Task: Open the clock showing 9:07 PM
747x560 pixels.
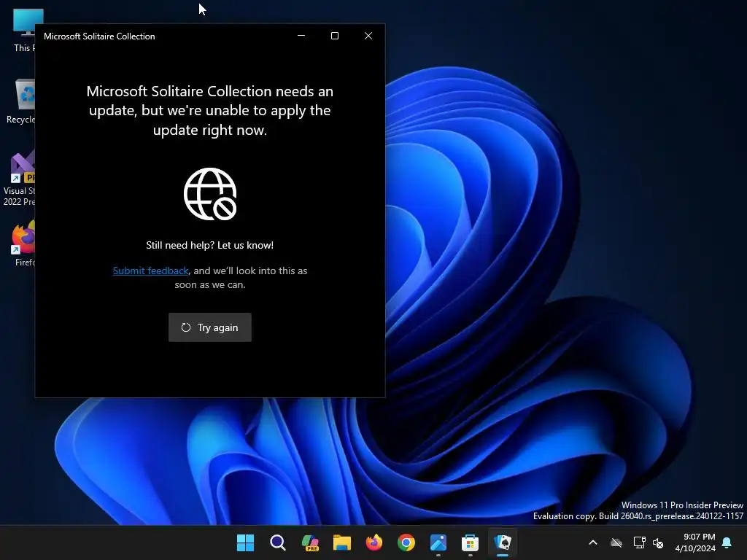Action: tap(695, 542)
